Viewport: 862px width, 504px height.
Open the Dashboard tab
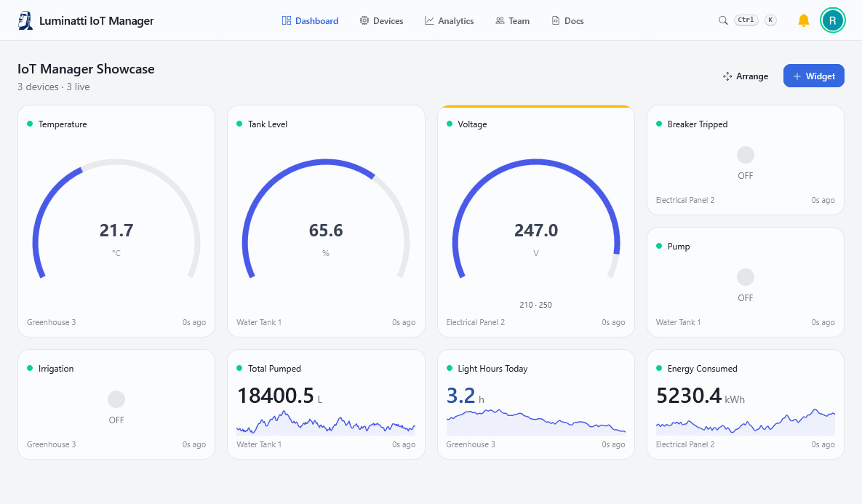click(x=310, y=20)
